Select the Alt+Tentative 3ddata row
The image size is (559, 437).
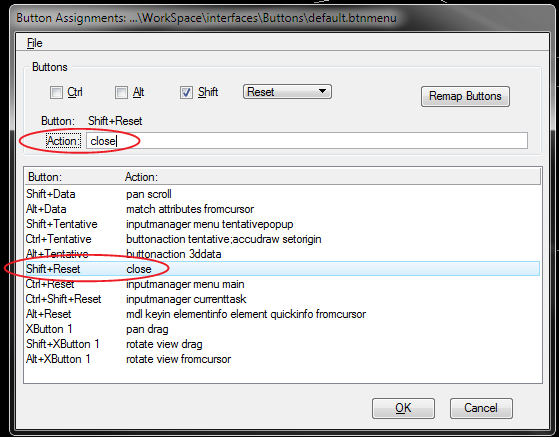pos(282,254)
